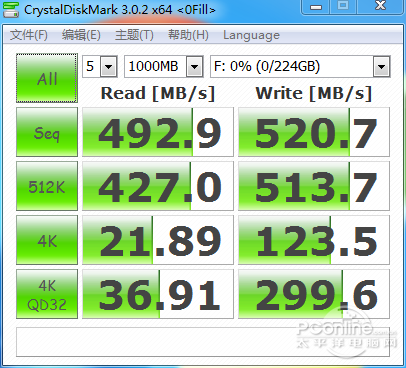
Task: Expand the 1000MB test size dropdown
Action: coord(194,67)
